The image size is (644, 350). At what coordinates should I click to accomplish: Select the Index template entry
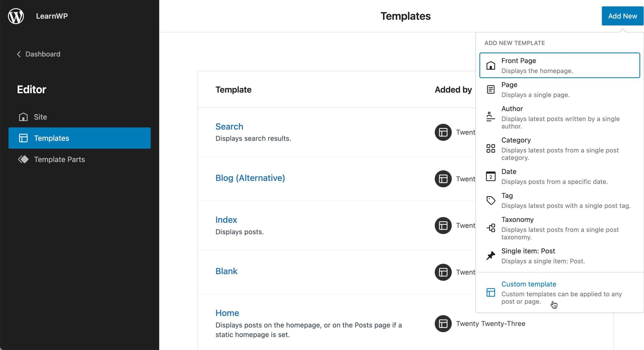(x=226, y=220)
